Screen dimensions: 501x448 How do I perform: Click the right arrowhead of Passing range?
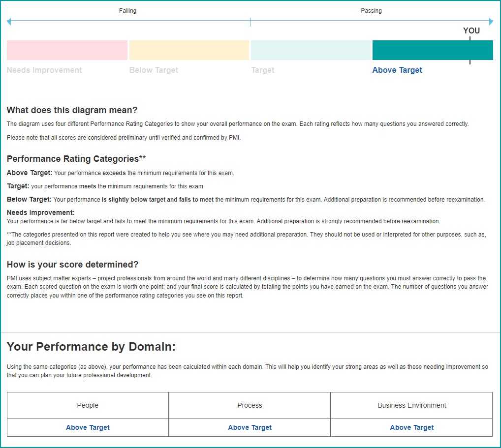490,22
